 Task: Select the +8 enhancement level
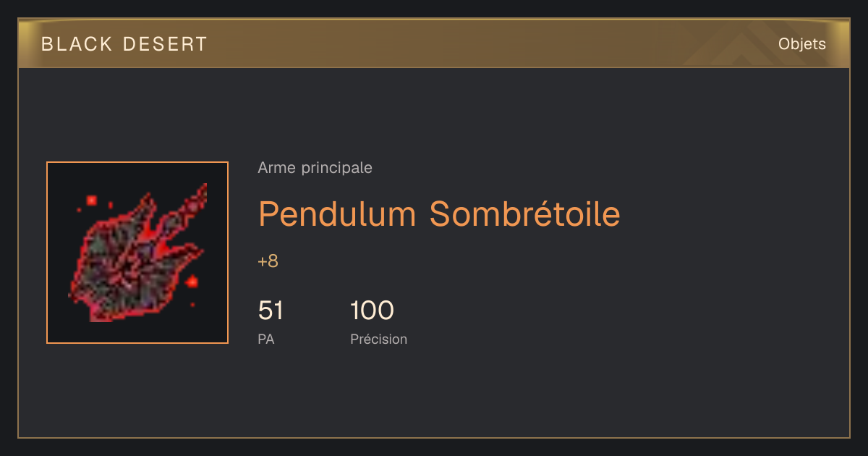268,261
